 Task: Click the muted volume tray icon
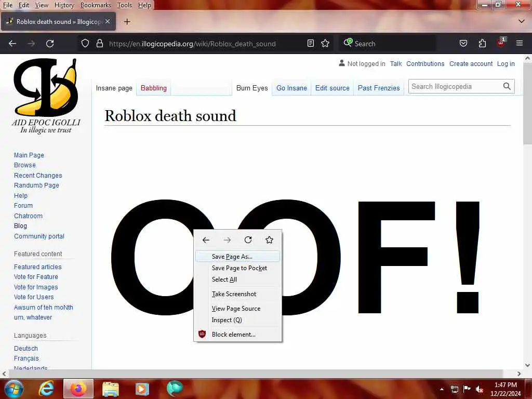tap(479, 389)
